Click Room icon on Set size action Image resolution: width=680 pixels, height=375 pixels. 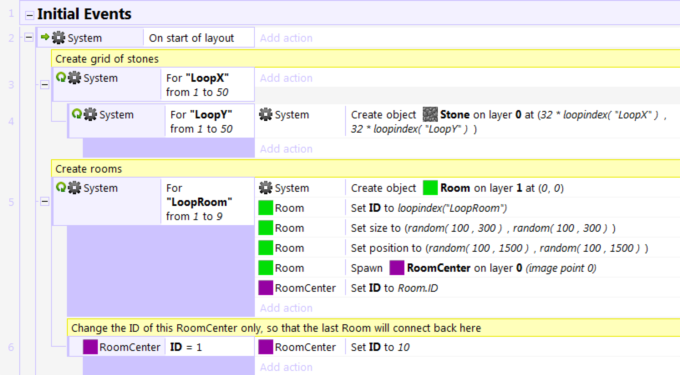(x=265, y=228)
